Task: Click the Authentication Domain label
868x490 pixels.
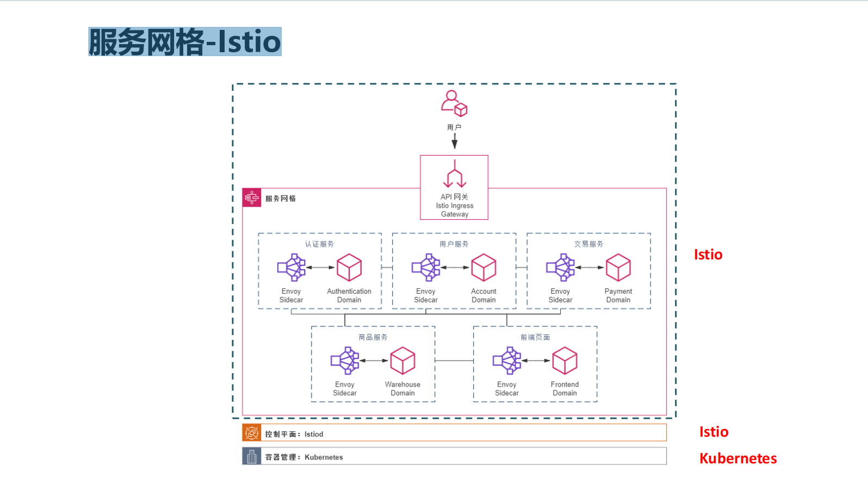Action: [x=349, y=295]
